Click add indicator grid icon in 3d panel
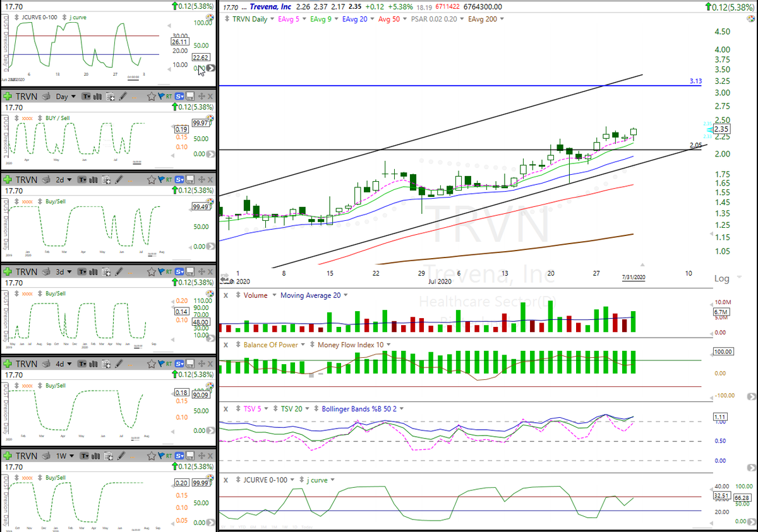This screenshot has height=532, width=758. click(106, 272)
